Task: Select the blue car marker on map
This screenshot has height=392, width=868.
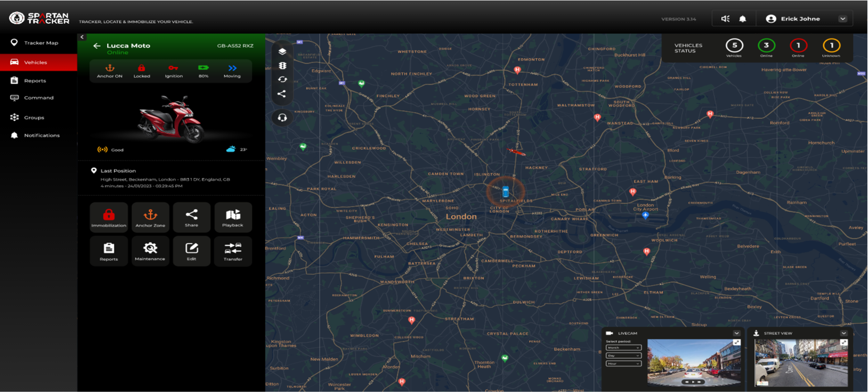Action: coord(505,192)
